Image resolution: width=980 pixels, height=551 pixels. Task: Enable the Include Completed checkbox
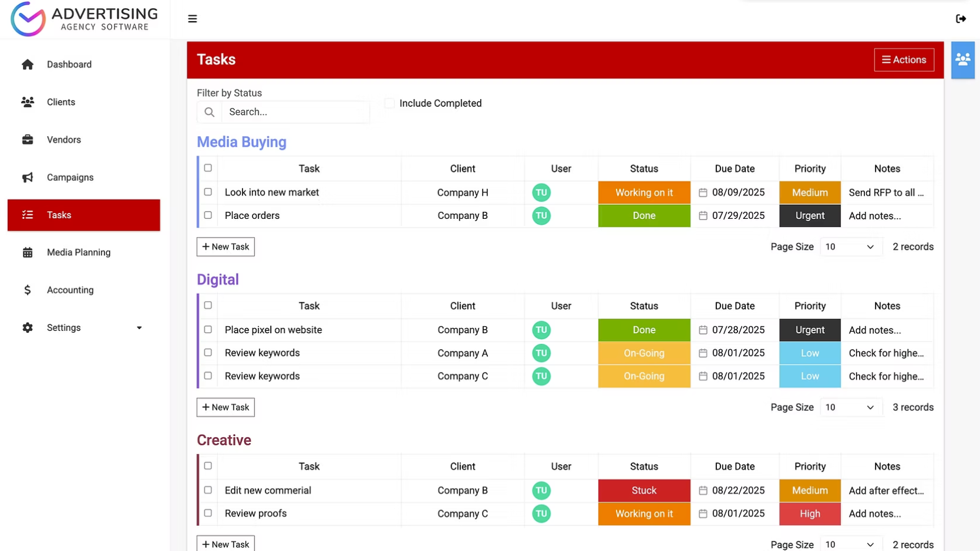(x=389, y=103)
